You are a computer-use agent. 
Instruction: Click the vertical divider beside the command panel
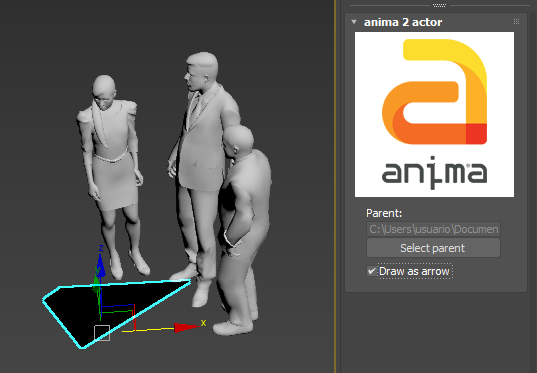[x=335, y=186]
